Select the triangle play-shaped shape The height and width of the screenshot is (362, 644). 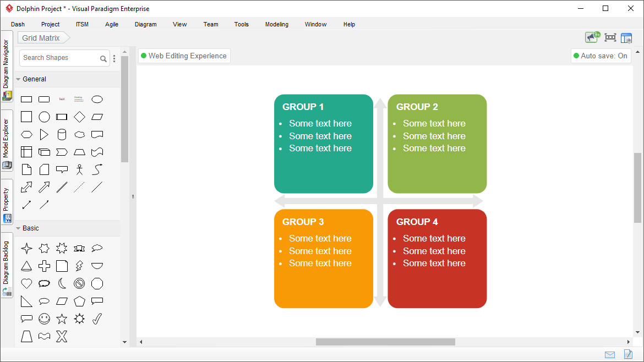tap(44, 135)
